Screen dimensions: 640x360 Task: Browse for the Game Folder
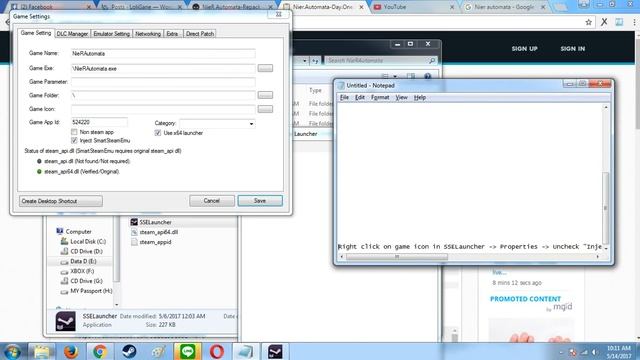click(x=265, y=95)
